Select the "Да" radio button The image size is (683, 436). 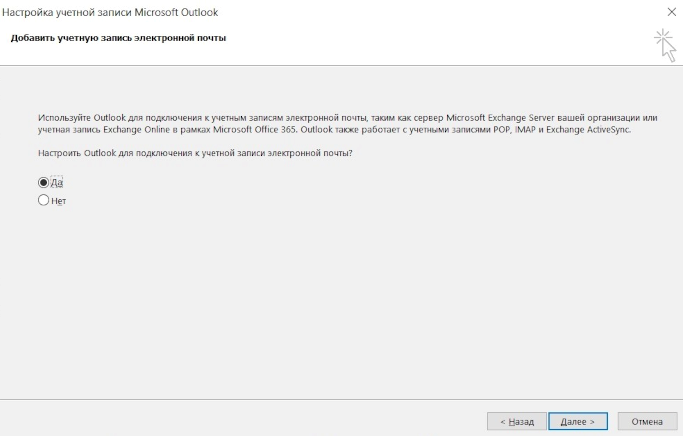(x=44, y=183)
